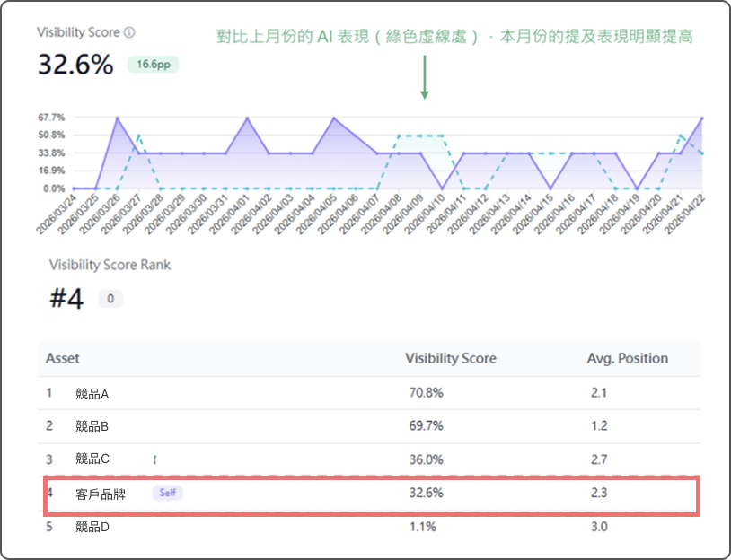731x560 pixels.
Task: Click the 2026/04/19 zero data point
Action: click(638, 188)
